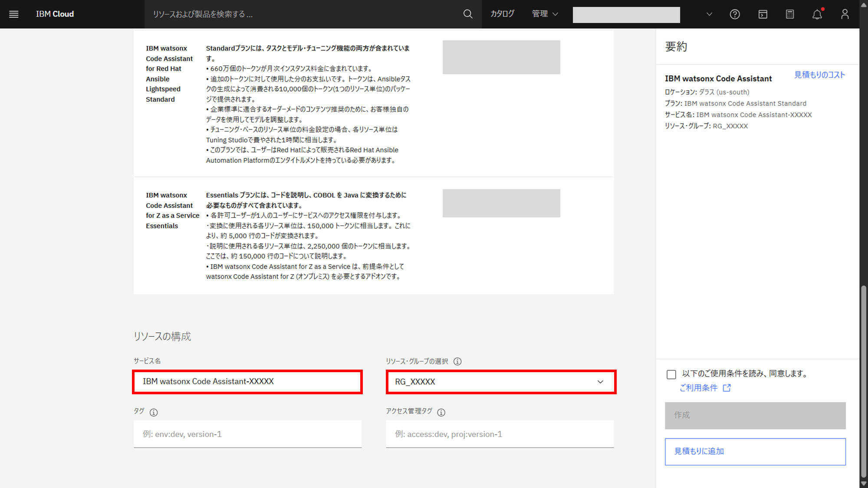
Task: Check the terms agreement checkbox
Action: pyautogui.click(x=671, y=374)
